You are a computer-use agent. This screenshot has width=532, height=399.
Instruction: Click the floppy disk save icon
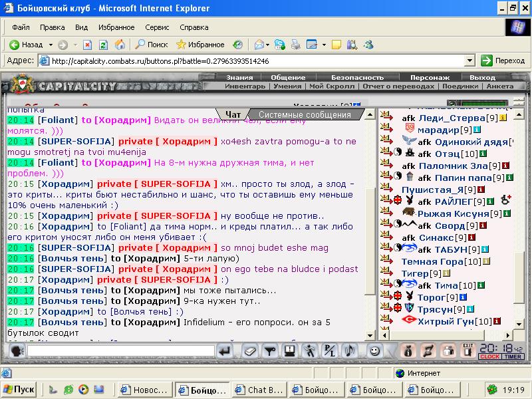point(290,351)
